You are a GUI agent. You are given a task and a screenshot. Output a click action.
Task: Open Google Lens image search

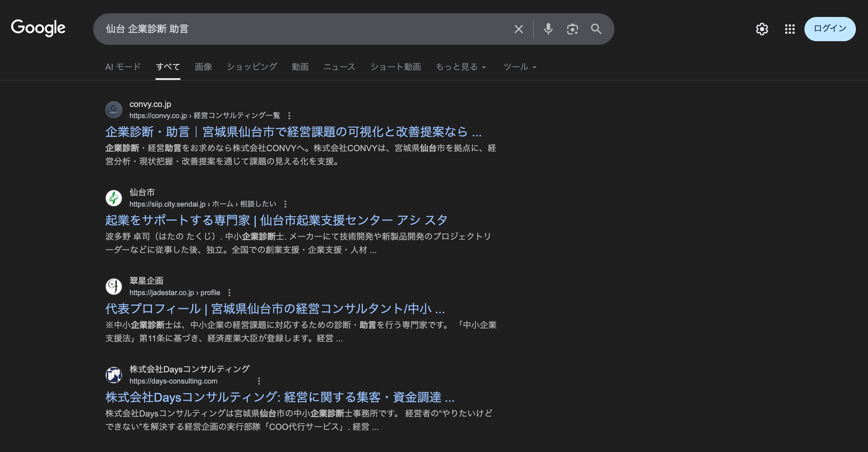point(572,29)
